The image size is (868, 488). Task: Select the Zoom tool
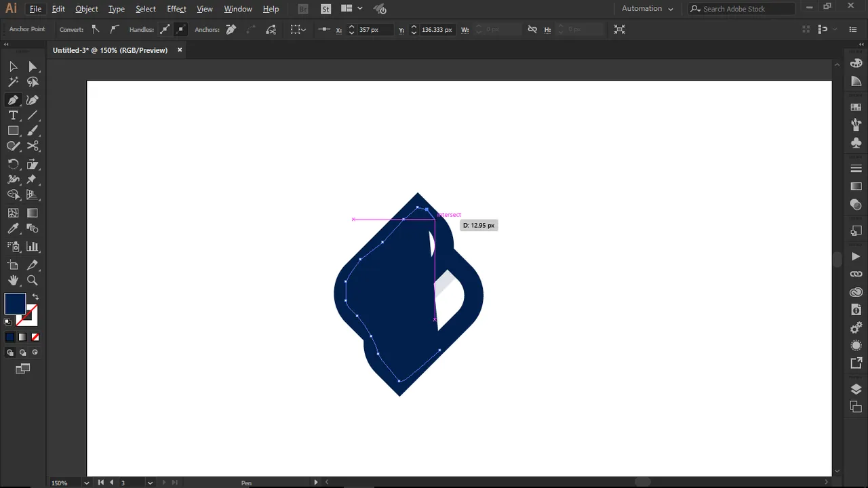pyautogui.click(x=33, y=281)
